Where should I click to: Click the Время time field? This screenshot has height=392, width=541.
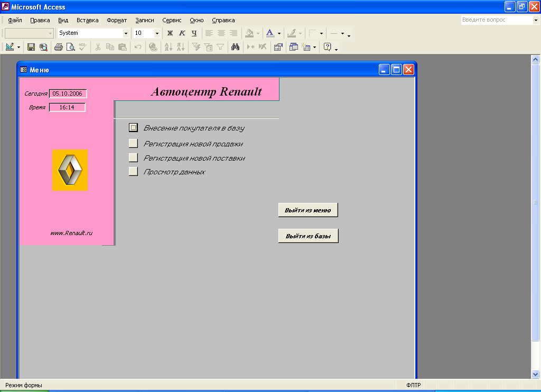tap(67, 107)
